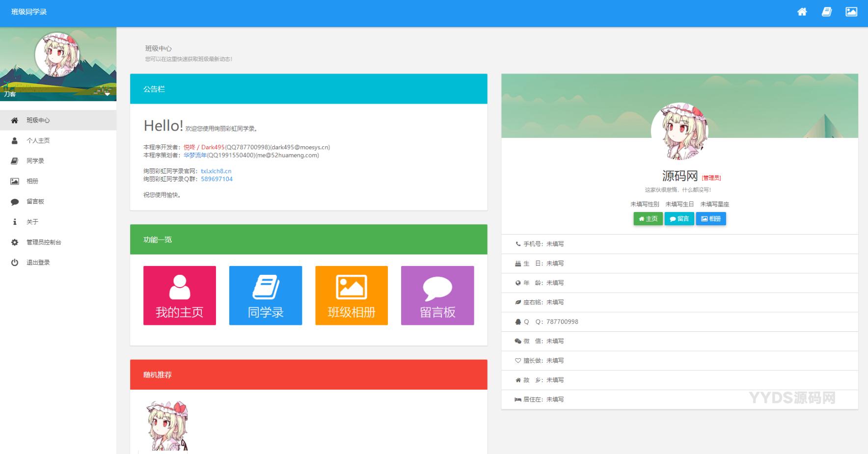This screenshot has height=454, width=868.
Task: Open 同学录 from the sidebar menu
Action: point(35,161)
